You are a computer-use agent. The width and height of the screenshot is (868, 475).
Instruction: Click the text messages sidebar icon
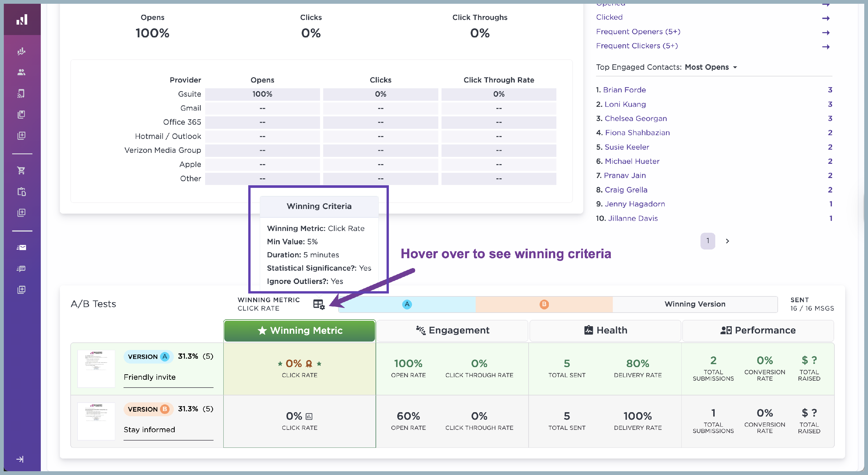21,269
